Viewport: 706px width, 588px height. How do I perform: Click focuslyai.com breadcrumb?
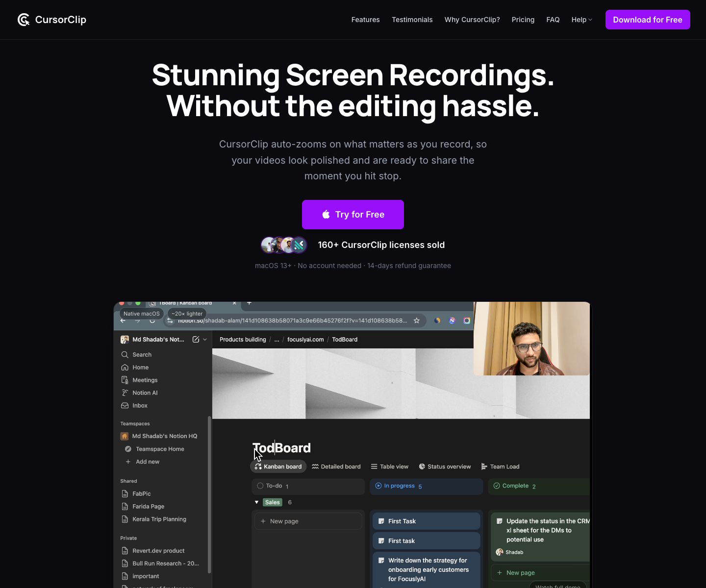coord(305,340)
